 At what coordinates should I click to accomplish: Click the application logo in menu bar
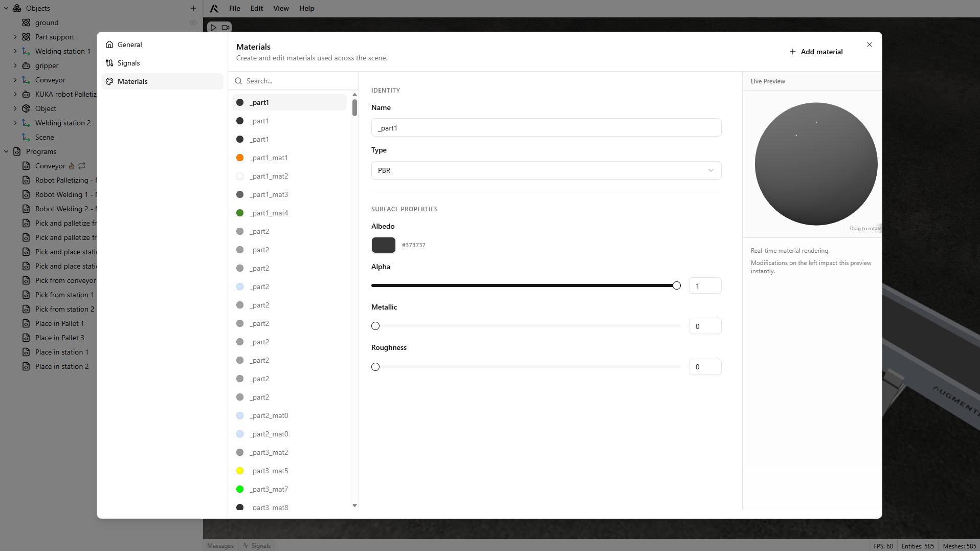214,8
